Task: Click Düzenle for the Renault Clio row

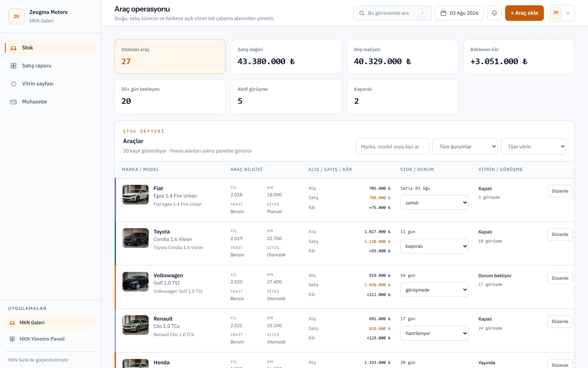Action: pos(560,322)
